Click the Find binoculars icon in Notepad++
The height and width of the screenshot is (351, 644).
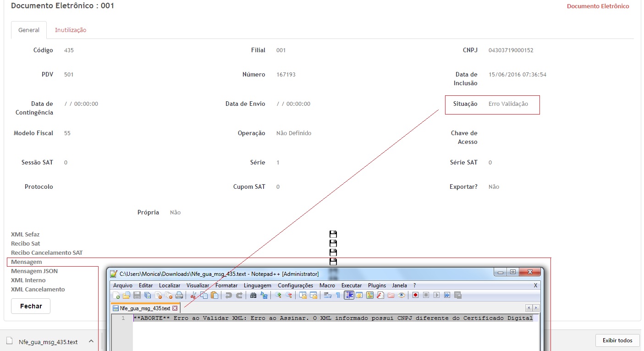point(253,296)
